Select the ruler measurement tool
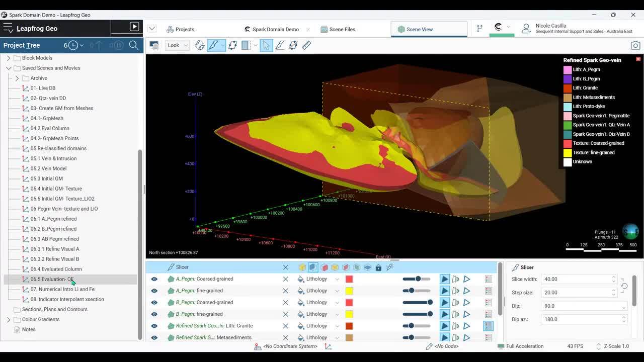Screen dimensions: 644x362 coord(307,45)
